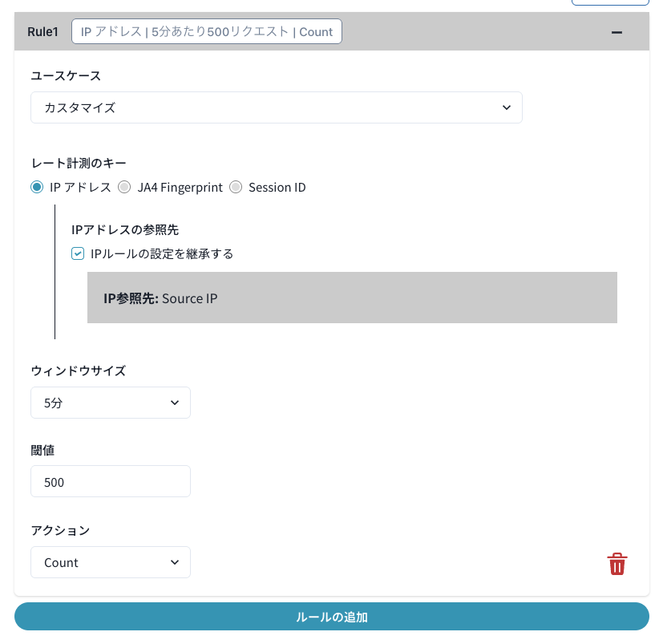This screenshot has height=644, width=663.
Task: Click the レート計測のキー section label
Action: point(79,164)
